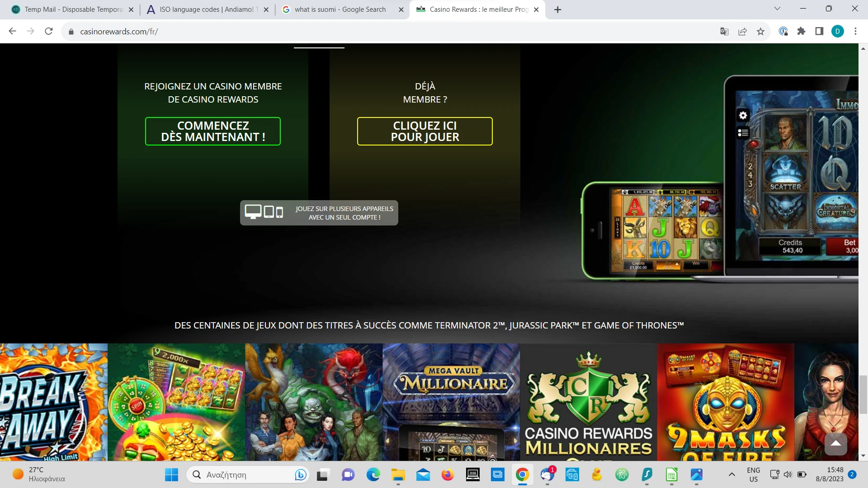
Task: Open Casino Rewards Millionaires thumbnail
Action: pyautogui.click(x=589, y=402)
